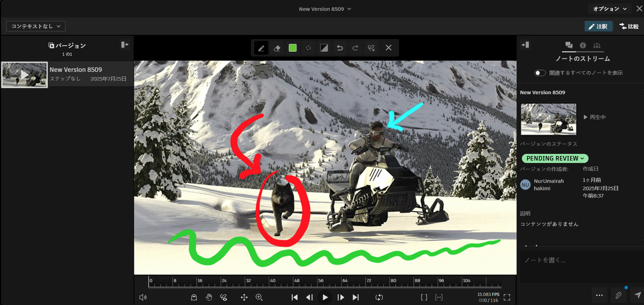Image resolution: width=644 pixels, height=305 pixels.
Task: Open the コンテキストなし dropdown
Action: tap(36, 26)
